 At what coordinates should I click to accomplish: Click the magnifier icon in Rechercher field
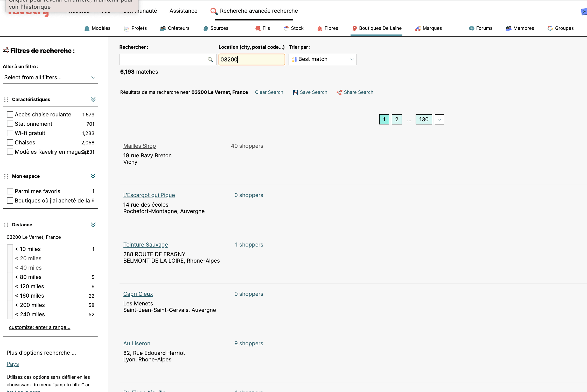210,60
